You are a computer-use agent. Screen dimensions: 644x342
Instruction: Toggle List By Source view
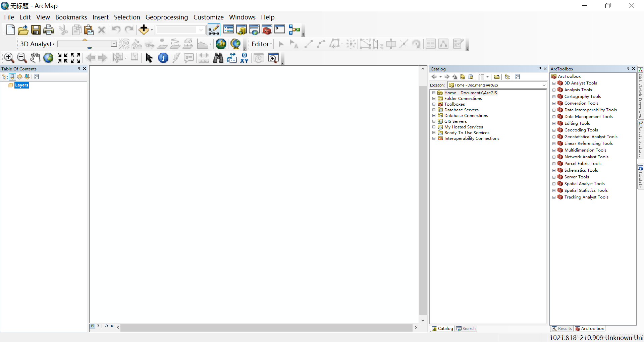click(12, 77)
